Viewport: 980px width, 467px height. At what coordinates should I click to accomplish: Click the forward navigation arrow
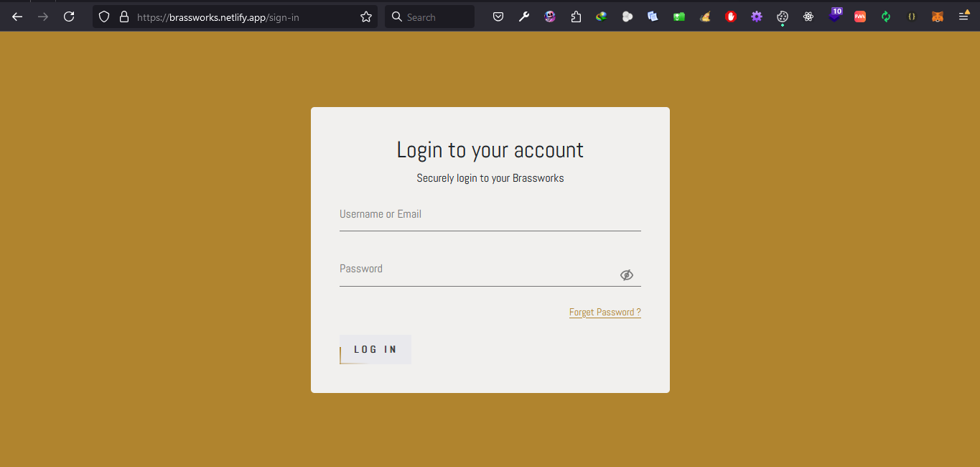43,17
